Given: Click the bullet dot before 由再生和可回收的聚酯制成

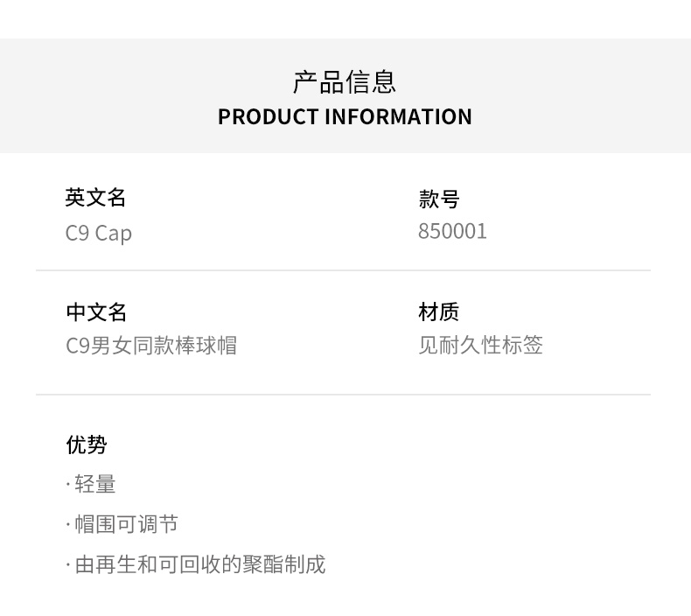Looking at the screenshot, I should 68,565.
